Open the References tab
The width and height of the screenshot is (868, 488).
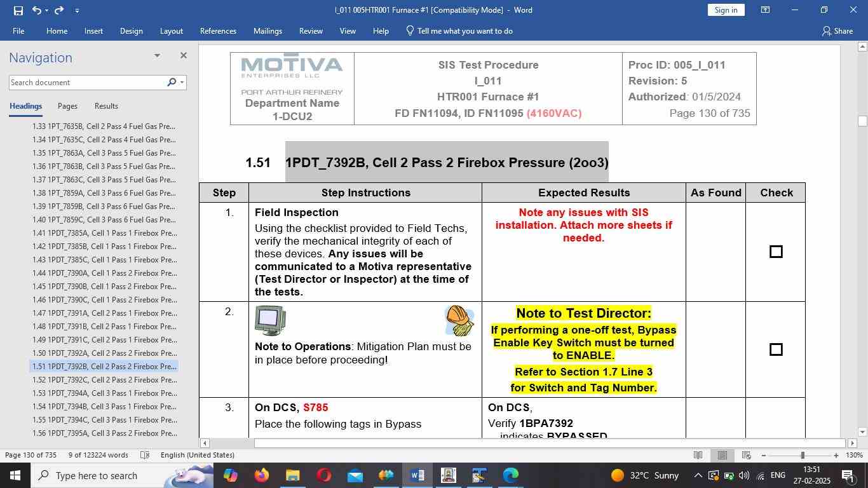(218, 31)
